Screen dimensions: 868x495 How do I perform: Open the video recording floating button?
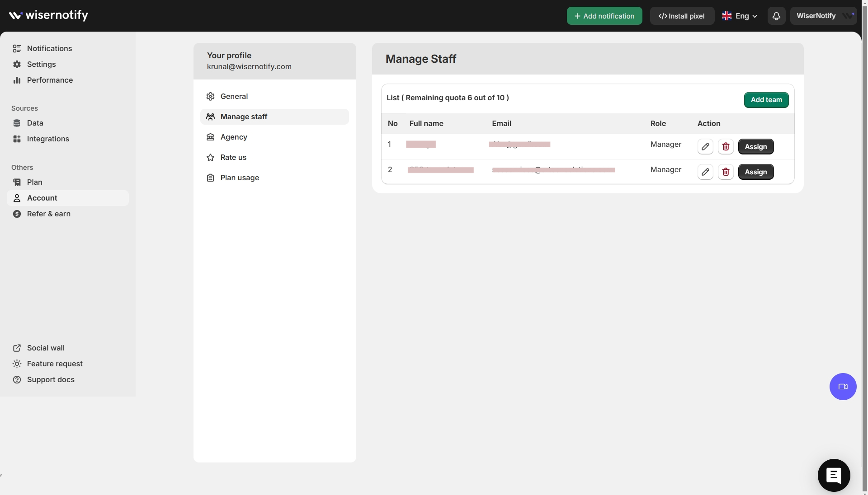843,387
